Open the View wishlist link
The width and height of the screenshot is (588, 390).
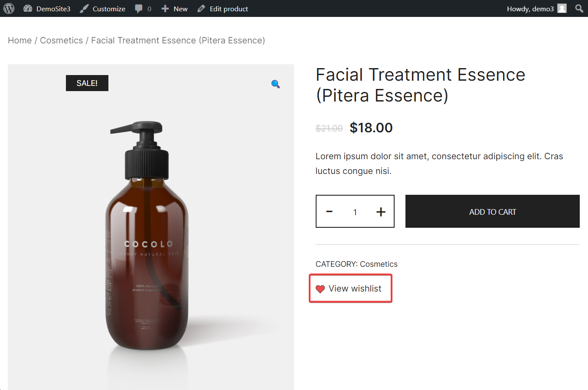355,288
